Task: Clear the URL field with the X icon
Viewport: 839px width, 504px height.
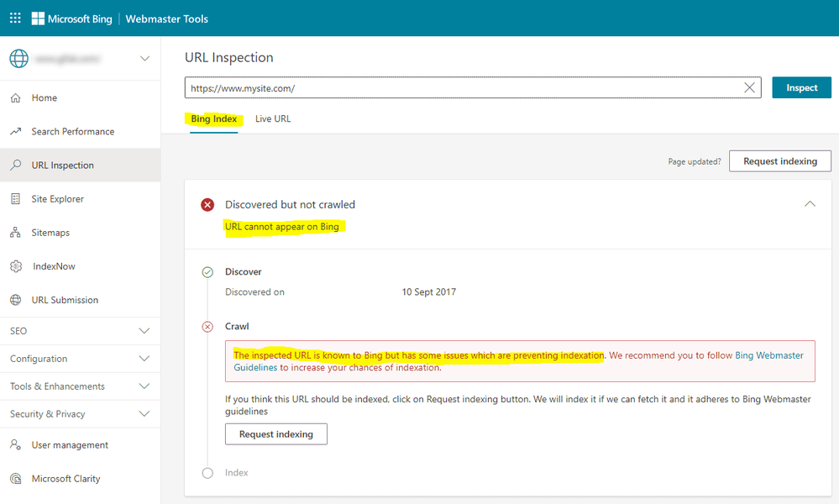Action: pyautogui.click(x=749, y=87)
